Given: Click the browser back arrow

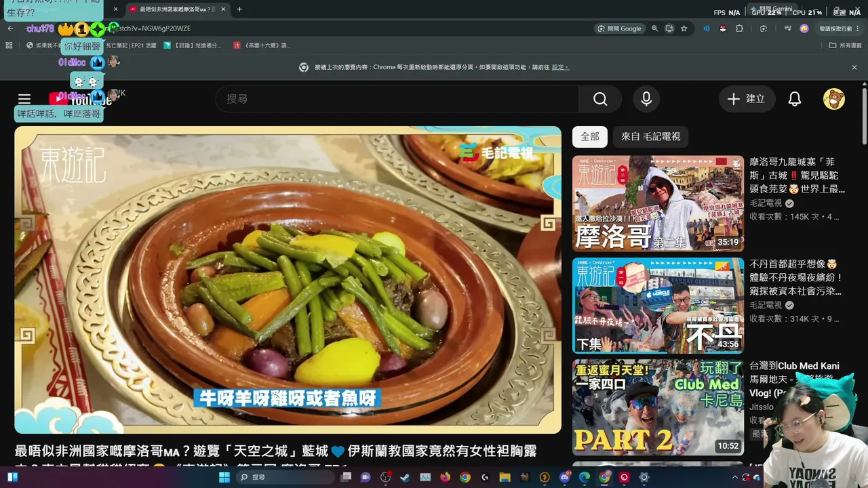Looking at the screenshot, I should coord(10,28).
